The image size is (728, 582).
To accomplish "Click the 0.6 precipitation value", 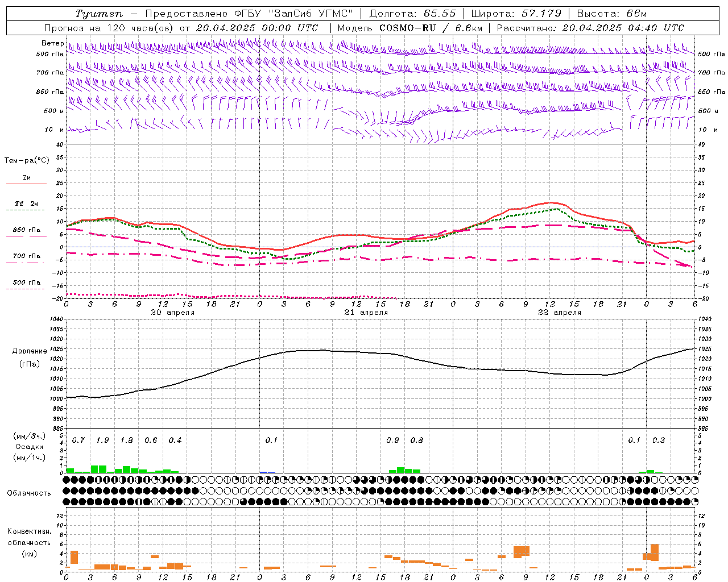I will point(151,440).
